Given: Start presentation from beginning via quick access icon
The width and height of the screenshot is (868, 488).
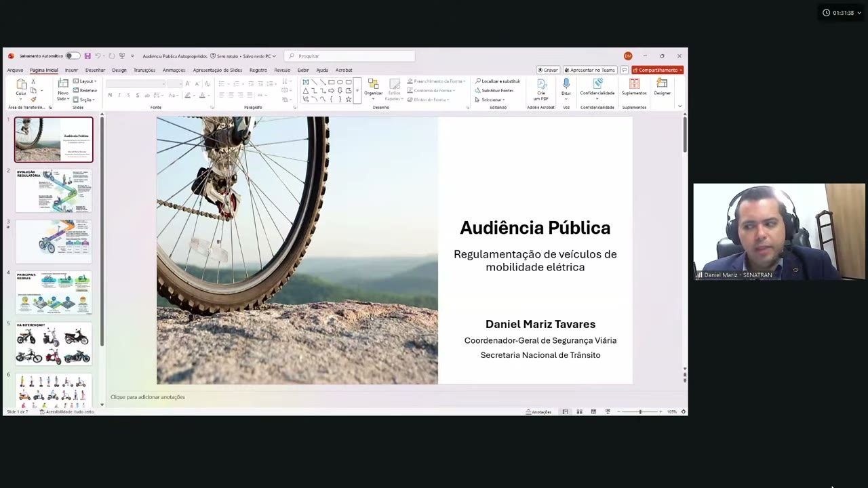Looking at the screenshot, I should [122, 56].
